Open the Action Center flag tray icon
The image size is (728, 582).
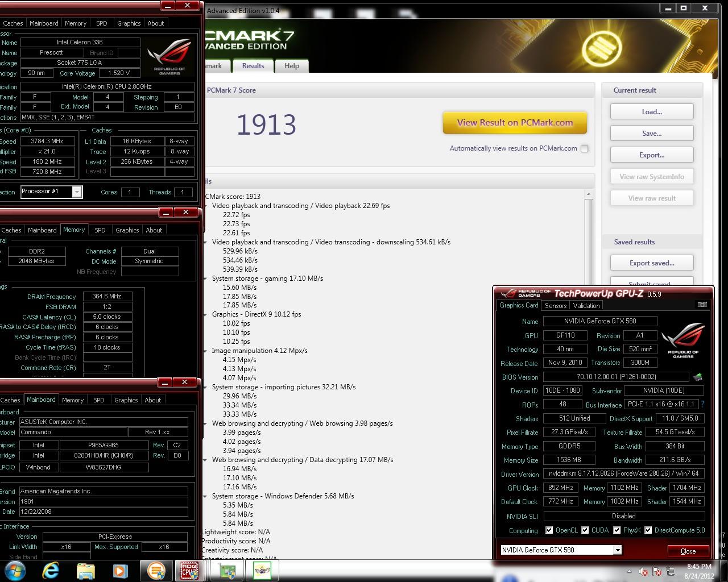657,571
